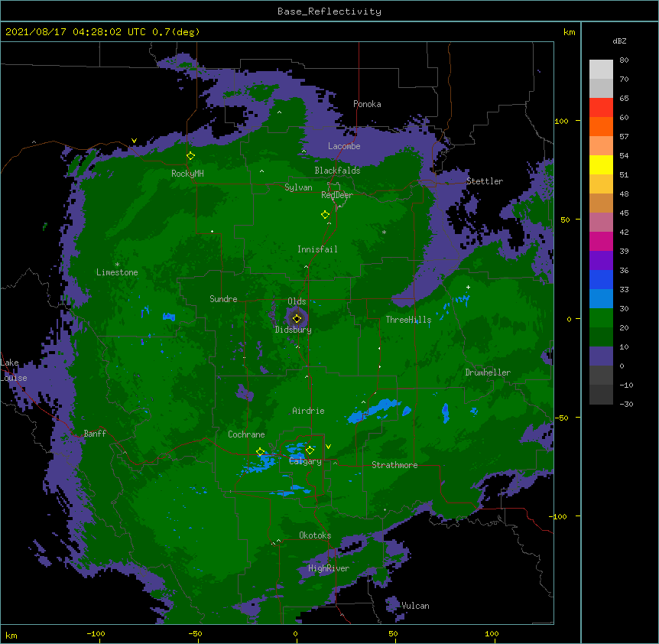The image size is (659, 644).
Task: Select the dark green 10-20 dBZ legend swatch
Action: point(601,337)
